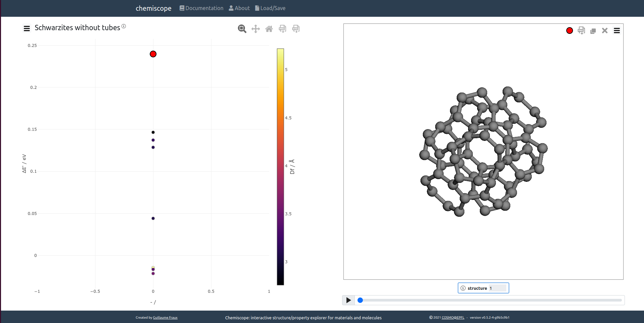This screenshot has width=644, height=323.
Task: Open the map settings hamburger menu
Action: [x=26, y=28]
